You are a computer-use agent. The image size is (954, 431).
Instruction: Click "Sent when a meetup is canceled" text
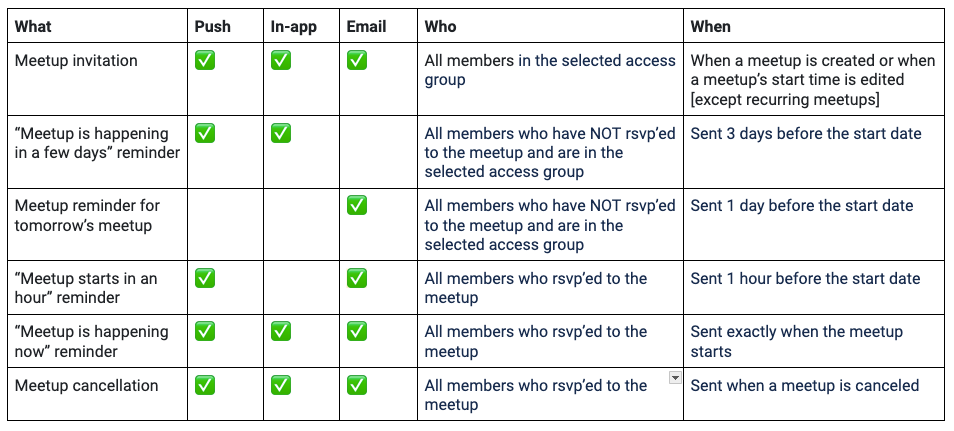tap(804, 385)
